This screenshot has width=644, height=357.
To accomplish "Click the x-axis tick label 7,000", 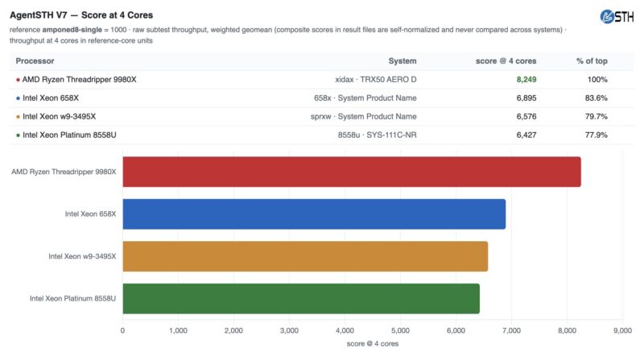I will pos(511,330).
